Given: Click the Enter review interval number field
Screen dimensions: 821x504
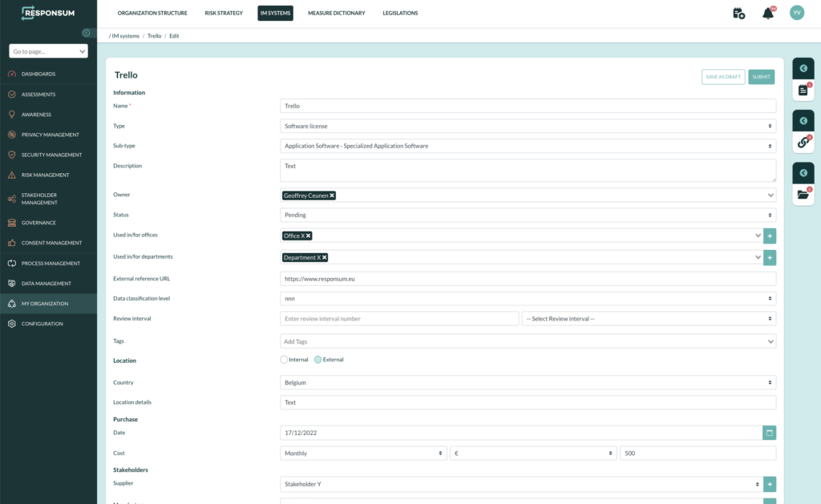Looking at the screenshot, I should click(x=399, y=319).
